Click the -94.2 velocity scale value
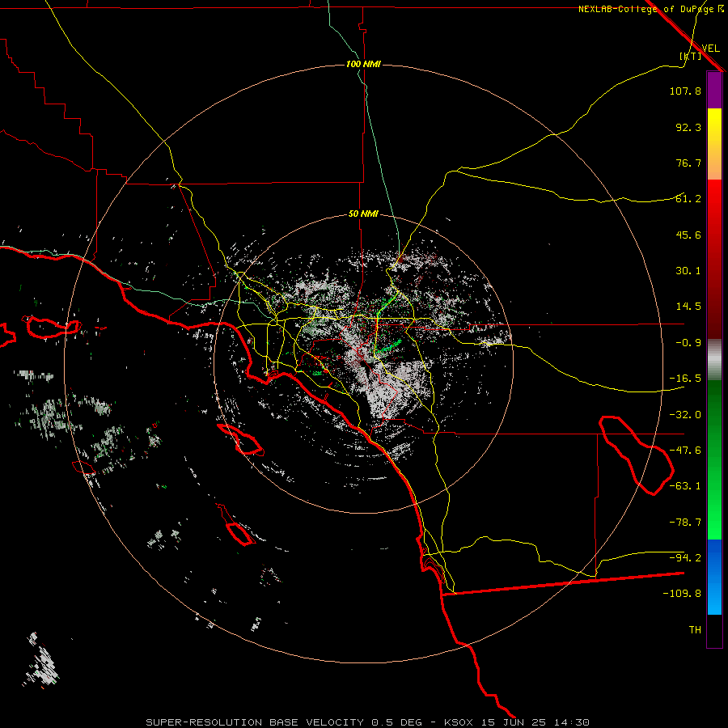 tap(685, 557)
